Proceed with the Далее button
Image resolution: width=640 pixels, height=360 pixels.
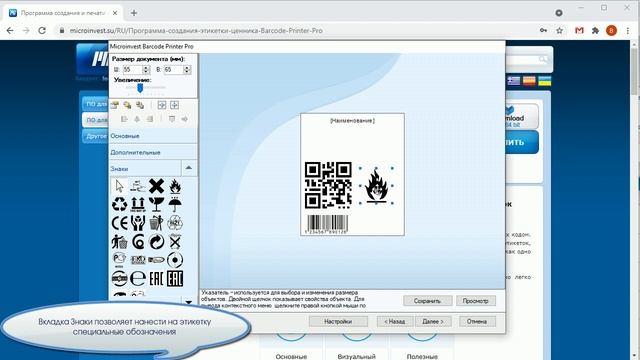[433, 322]
